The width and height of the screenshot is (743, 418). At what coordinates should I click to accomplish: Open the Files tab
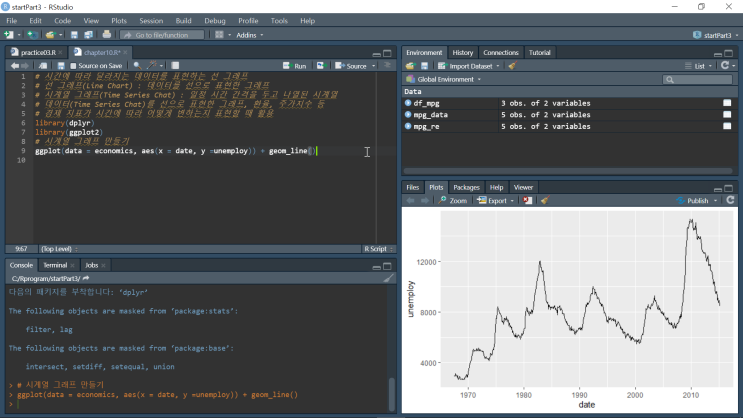point(413,187)
